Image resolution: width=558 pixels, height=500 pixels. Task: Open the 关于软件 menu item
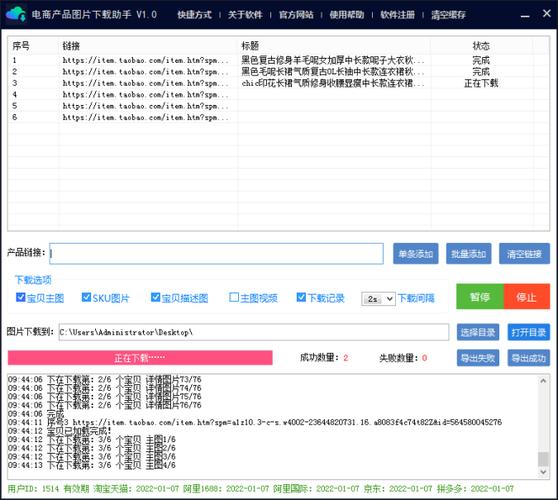coord(245,15)
